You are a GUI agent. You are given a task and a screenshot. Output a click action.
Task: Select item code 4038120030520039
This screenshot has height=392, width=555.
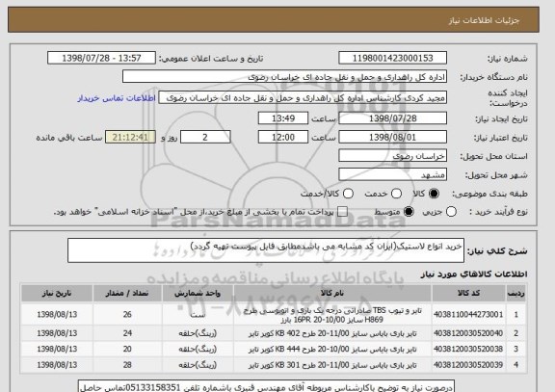pyautogui.click(x=468, y=365)
